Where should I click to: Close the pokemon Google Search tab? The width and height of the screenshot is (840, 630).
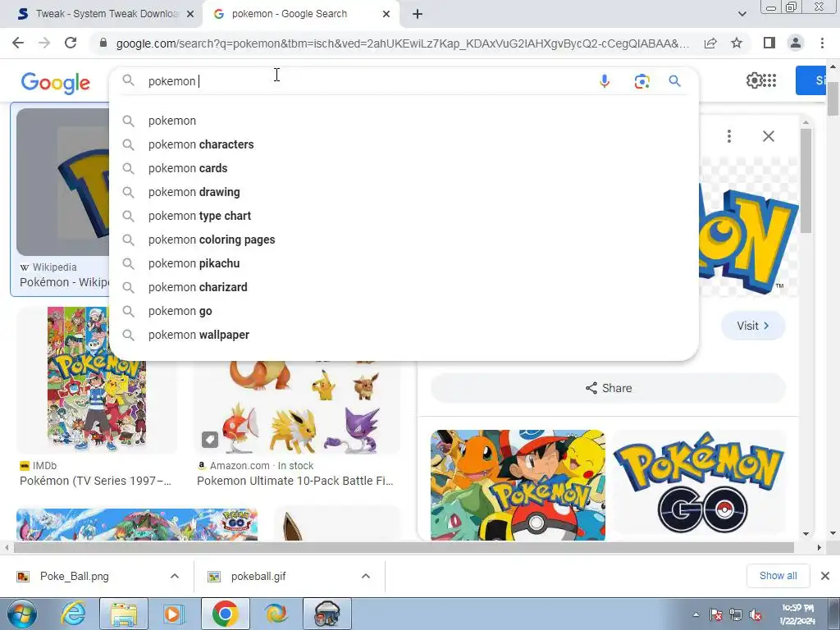[386, 14]
